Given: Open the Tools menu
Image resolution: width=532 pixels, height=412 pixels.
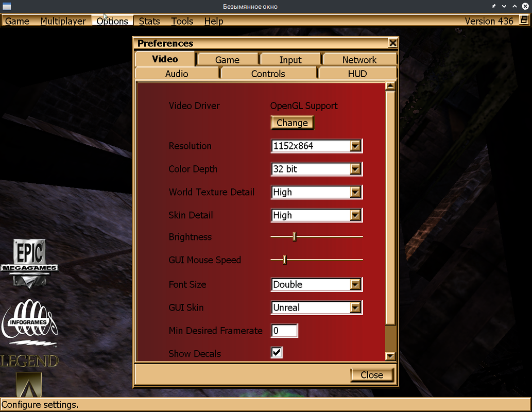Looking at the screenshot, I should [x=182, y=21].
